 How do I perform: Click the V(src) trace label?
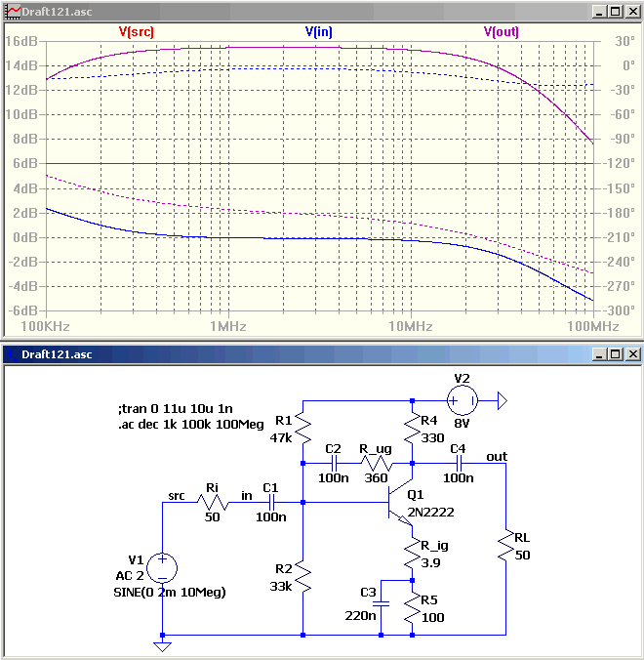click(x=137, y=31)
